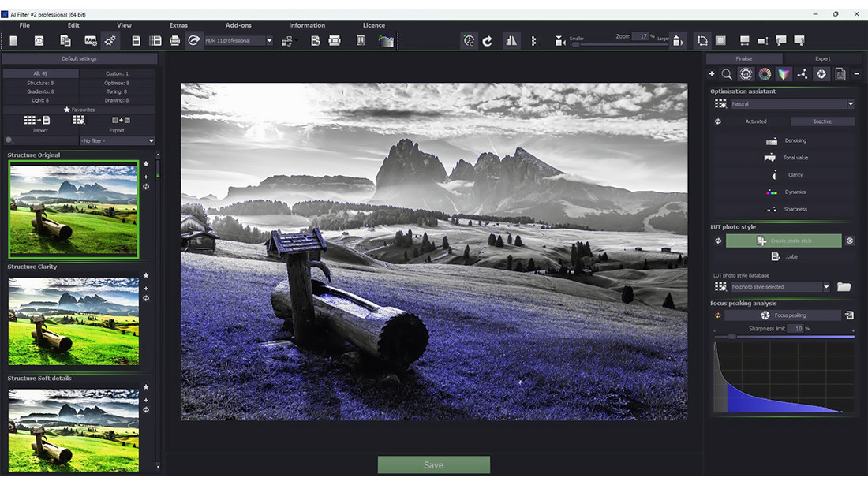The width and height of the screenshot is (868, 485).
Task: Toggle the eye icon on Structure Original preview
Action: coord(147,186)
